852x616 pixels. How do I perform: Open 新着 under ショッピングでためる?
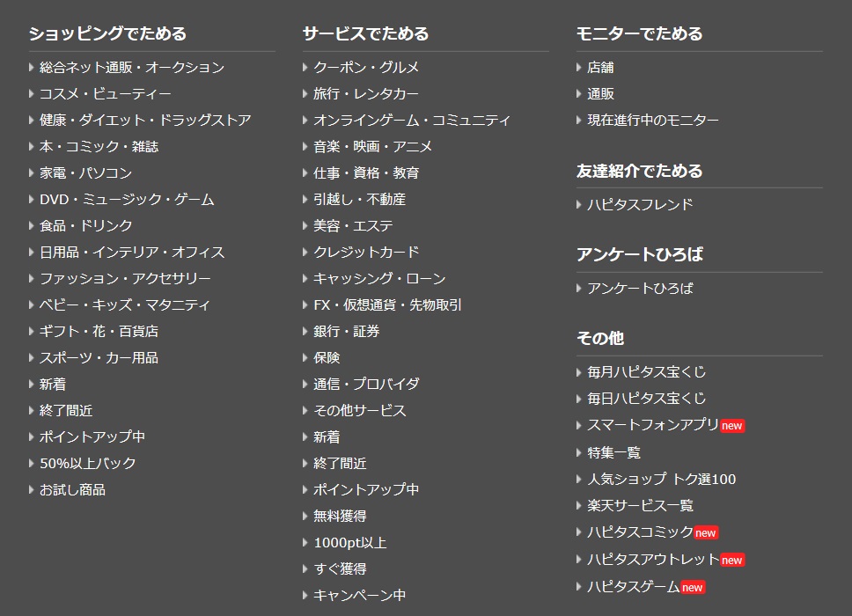pos(53,385)
